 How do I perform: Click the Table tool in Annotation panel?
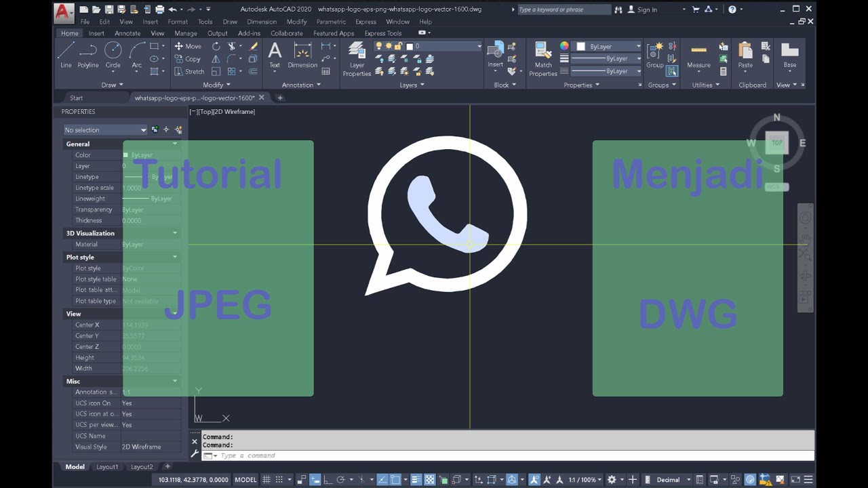point(326,71)
